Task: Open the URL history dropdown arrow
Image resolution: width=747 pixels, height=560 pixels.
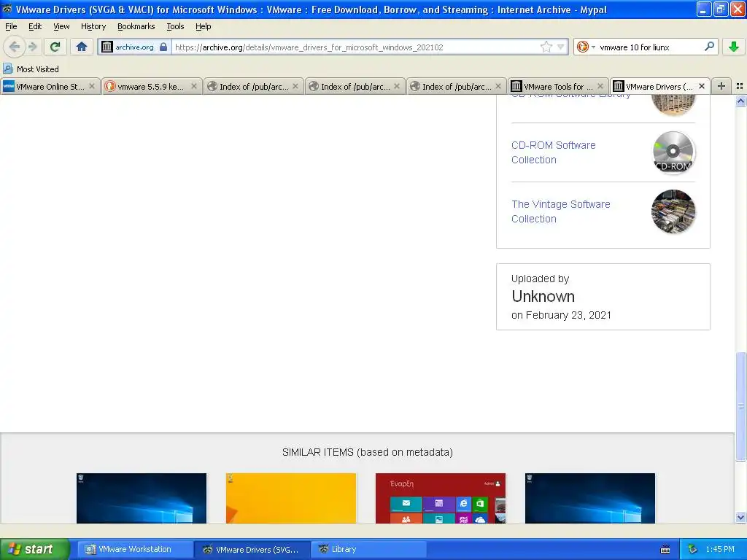Action: coord(561,47)
